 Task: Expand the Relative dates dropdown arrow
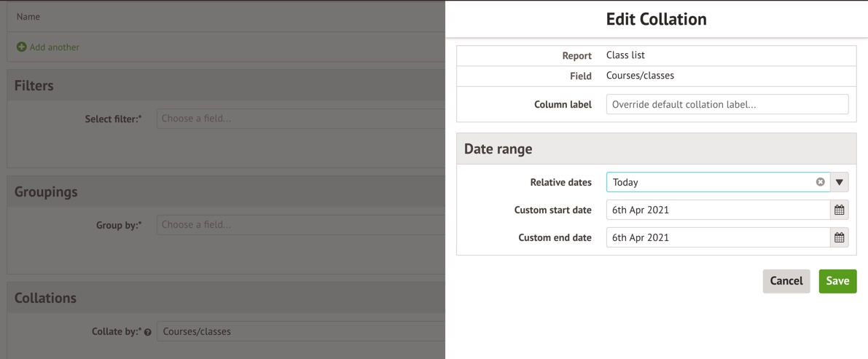840,182
